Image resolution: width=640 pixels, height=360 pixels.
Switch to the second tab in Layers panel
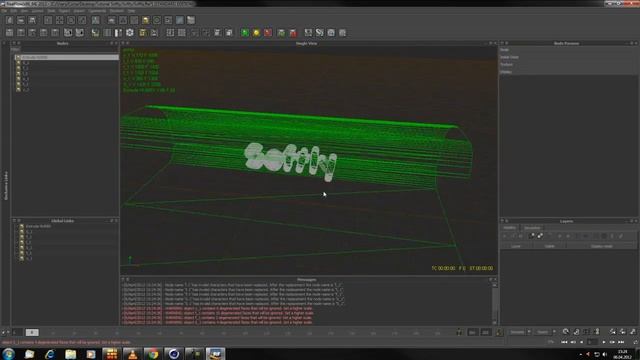(532, 228)
